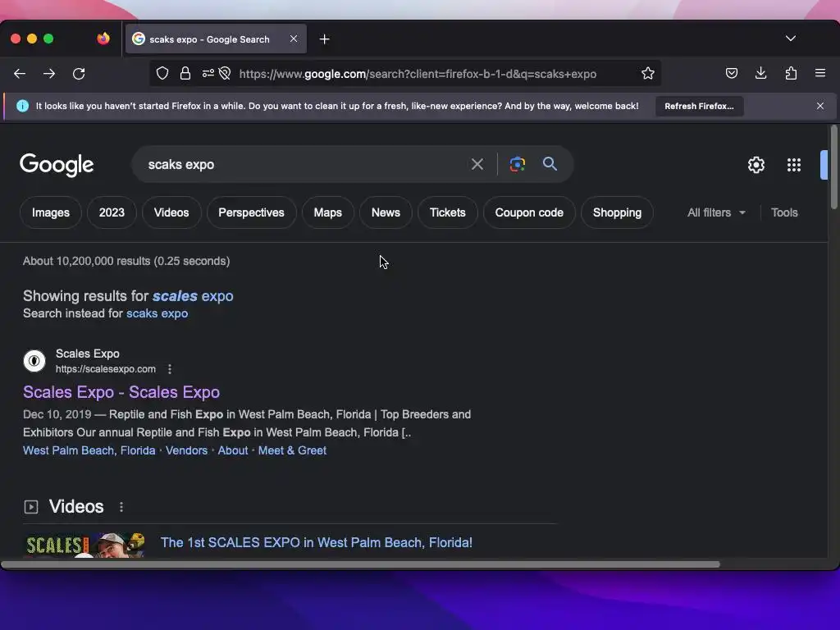Bookmark this page with the star
This screenshot has height=630, width=840.
pyautogui.click(x=648, y=73)
